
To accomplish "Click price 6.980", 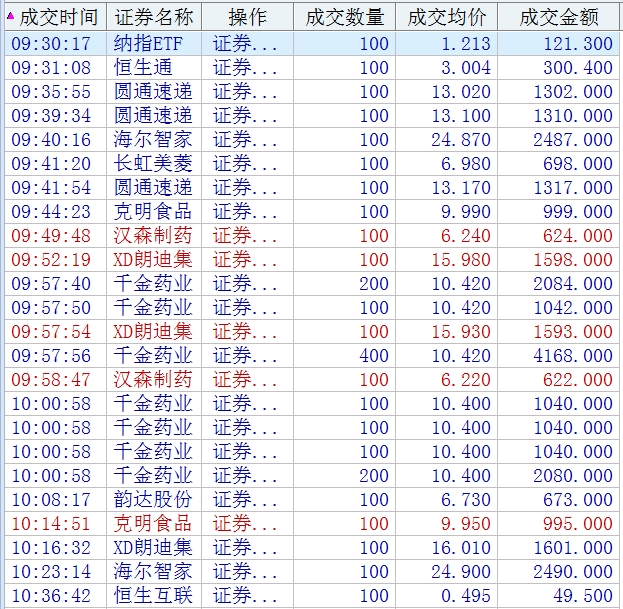I will [x=466, y=164].
